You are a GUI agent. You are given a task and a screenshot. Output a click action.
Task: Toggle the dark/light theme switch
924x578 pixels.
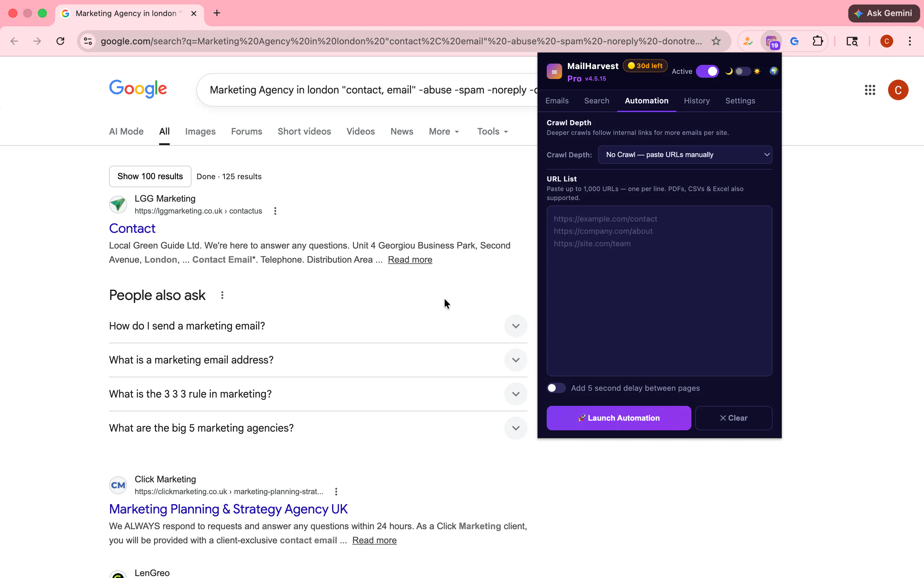tap(743, 72)
